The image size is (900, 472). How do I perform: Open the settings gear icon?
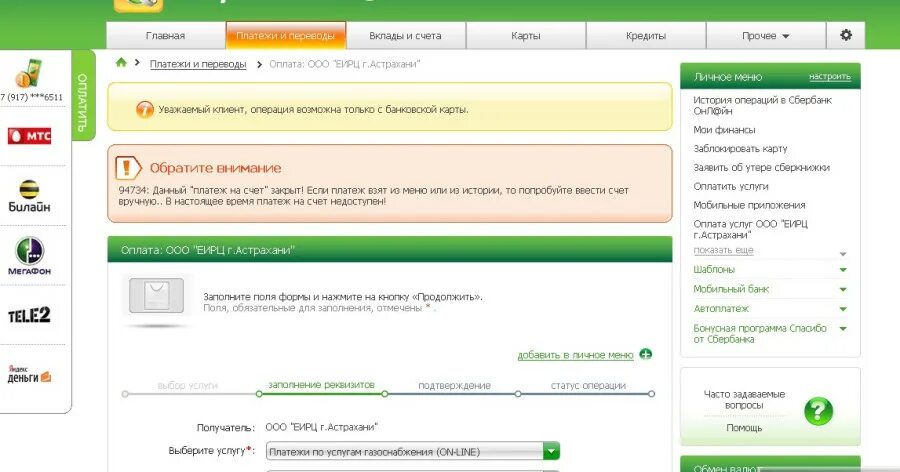tap(845, 35)
